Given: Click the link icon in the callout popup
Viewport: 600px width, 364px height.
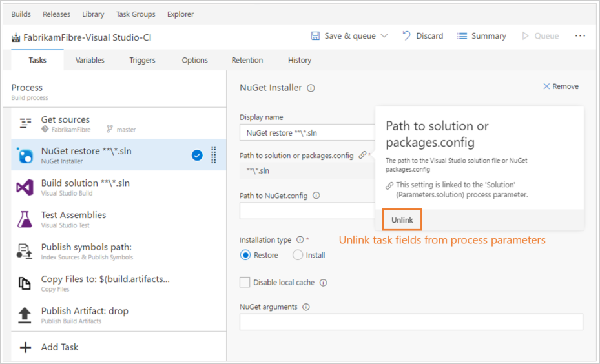Looking at the screenshot, I should (x=389, y=185).
